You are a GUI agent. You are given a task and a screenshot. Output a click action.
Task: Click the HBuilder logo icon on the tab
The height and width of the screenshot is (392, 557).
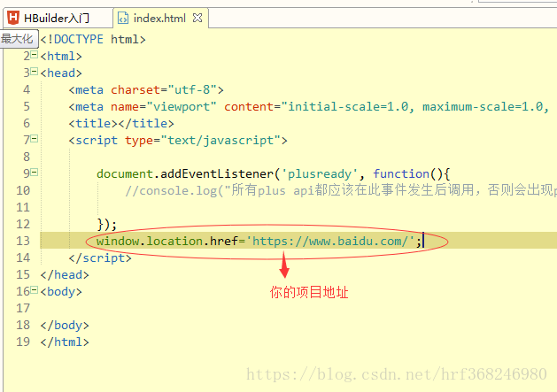pyautogui.click(x=13, y=18)
